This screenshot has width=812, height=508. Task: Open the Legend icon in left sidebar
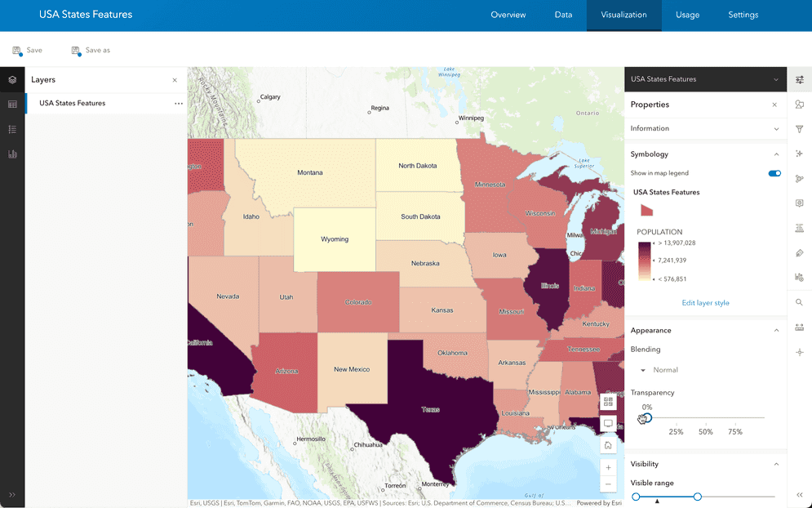[12, 129]
